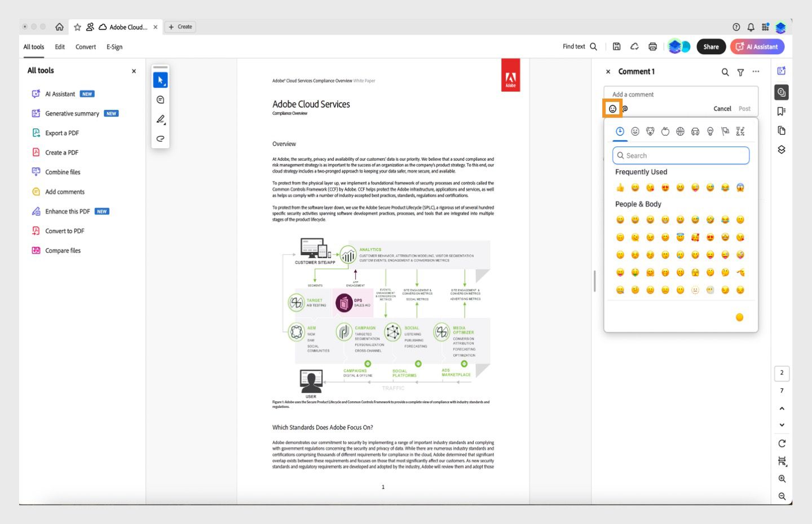
Task: View notifications bell
Action: click(751, 27)
